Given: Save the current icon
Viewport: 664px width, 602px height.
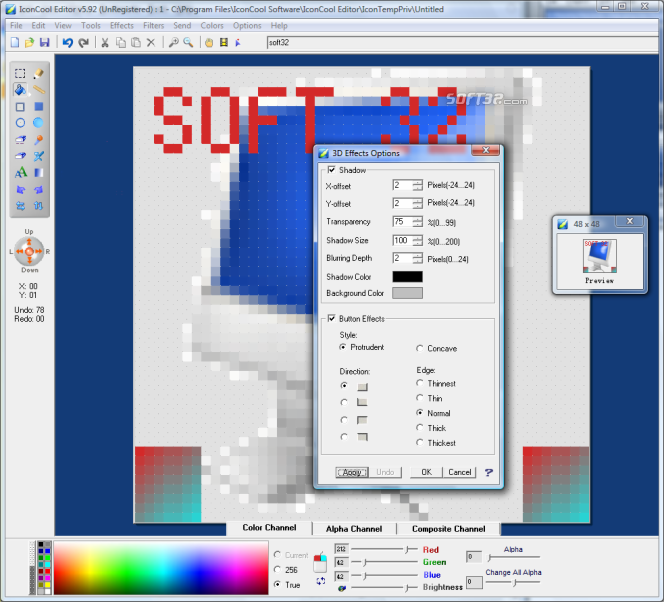Looking at the screenshot, I should [44, 42].
